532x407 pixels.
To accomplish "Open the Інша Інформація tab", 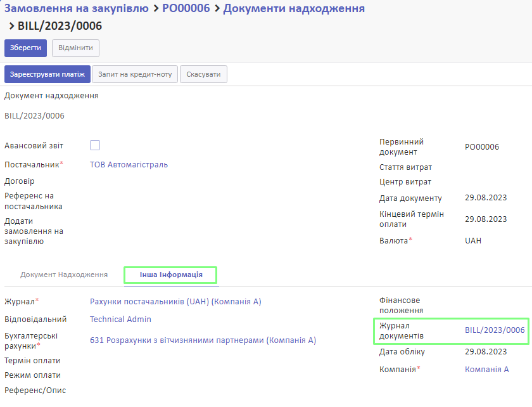I will click(x=171, y=275).
